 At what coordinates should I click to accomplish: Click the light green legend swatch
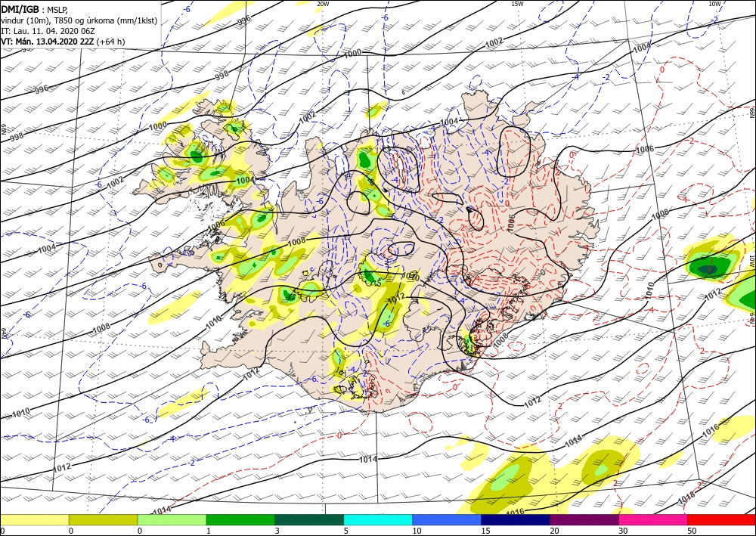(x=172, y=519)
